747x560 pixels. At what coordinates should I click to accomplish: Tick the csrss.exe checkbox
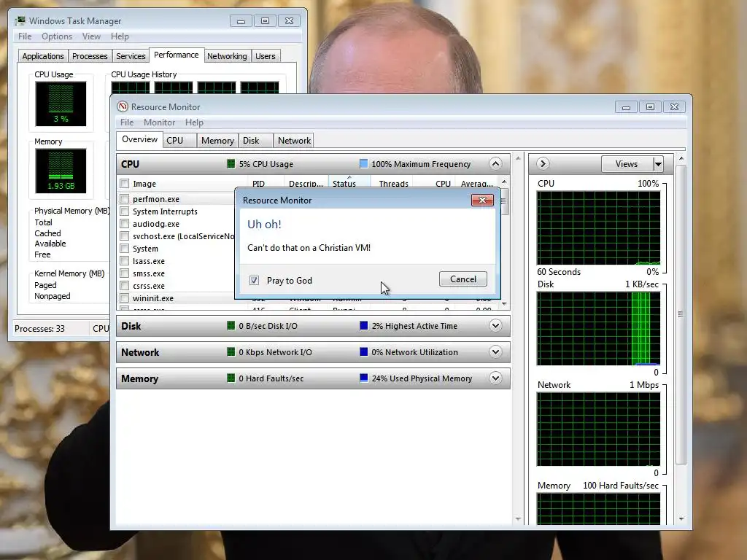124,285
